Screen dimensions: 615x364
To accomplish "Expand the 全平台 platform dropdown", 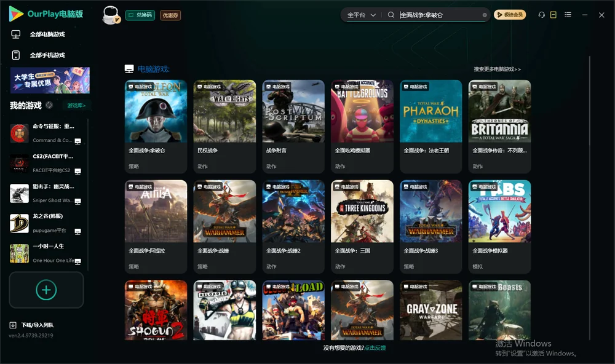I will click(361, 15).
